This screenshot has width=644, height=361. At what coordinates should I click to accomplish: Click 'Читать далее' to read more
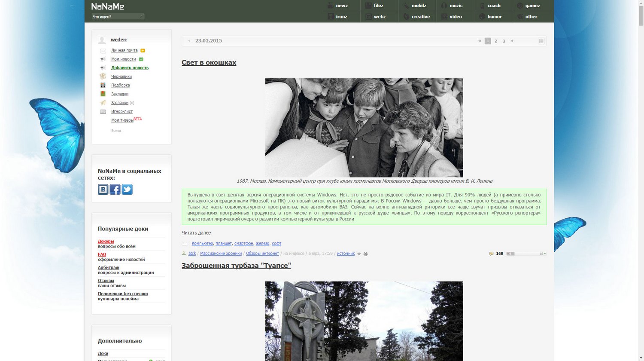click(x=196, y=233)
